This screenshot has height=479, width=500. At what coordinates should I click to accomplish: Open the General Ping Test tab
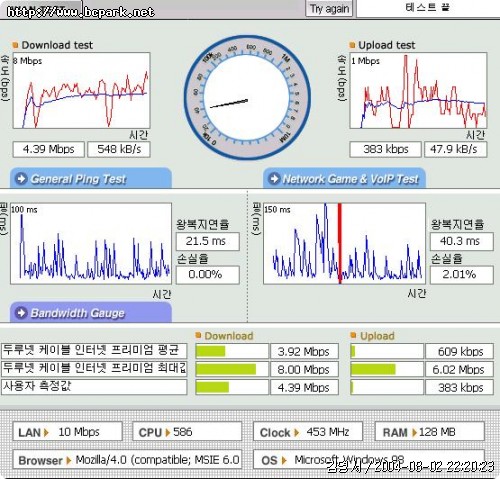click(x=91, y=178)
